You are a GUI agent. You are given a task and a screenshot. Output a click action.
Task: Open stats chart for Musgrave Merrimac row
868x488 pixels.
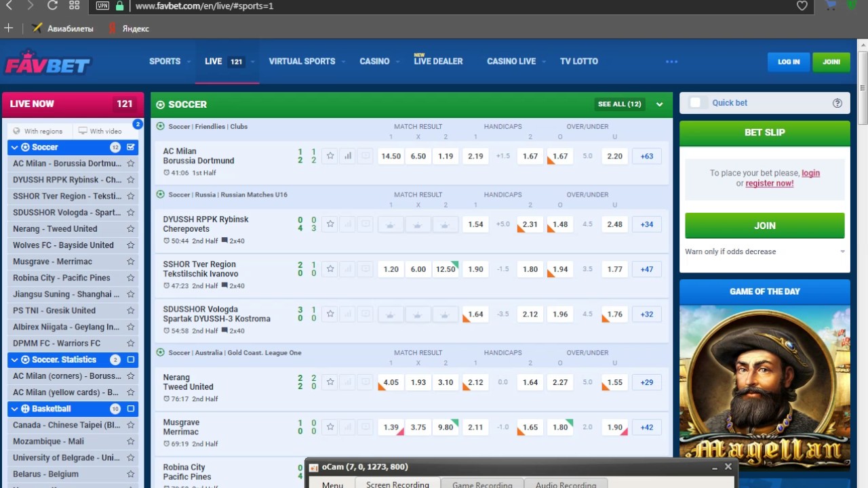[x=348, y=427]
